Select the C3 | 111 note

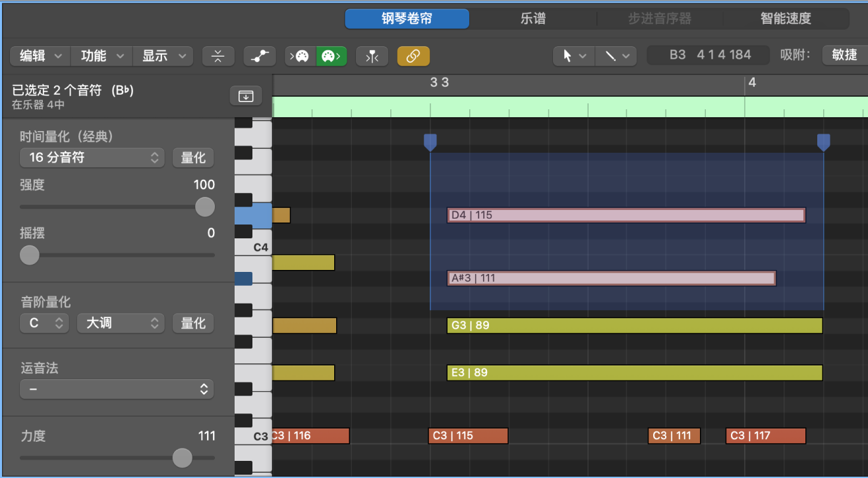point(674,436)
